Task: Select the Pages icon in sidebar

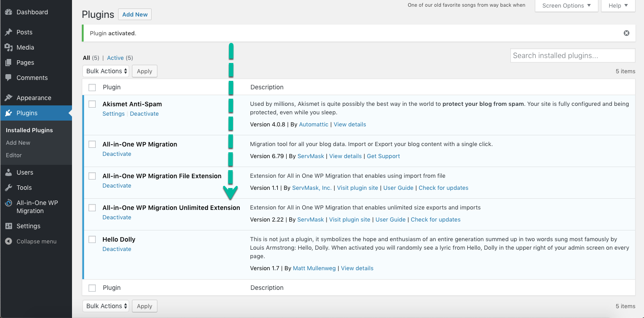Action: click(8, 63)
